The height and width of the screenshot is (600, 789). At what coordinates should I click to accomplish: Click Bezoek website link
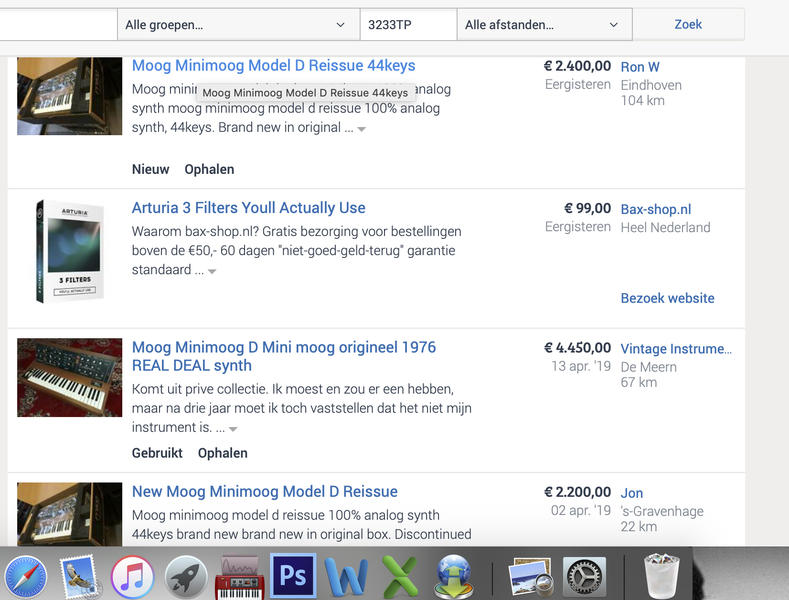pyautogui.click(x=667, y=298)
